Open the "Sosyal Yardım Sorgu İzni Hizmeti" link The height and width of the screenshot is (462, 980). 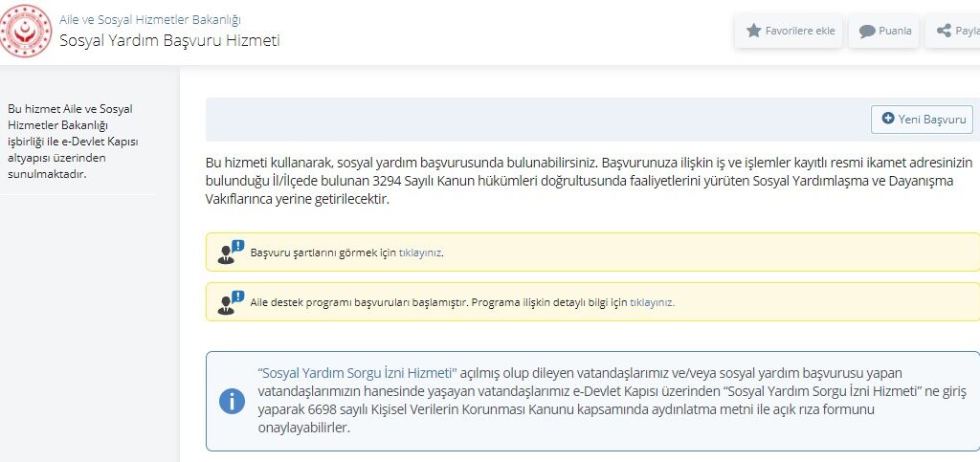click(x=358, y=373)
